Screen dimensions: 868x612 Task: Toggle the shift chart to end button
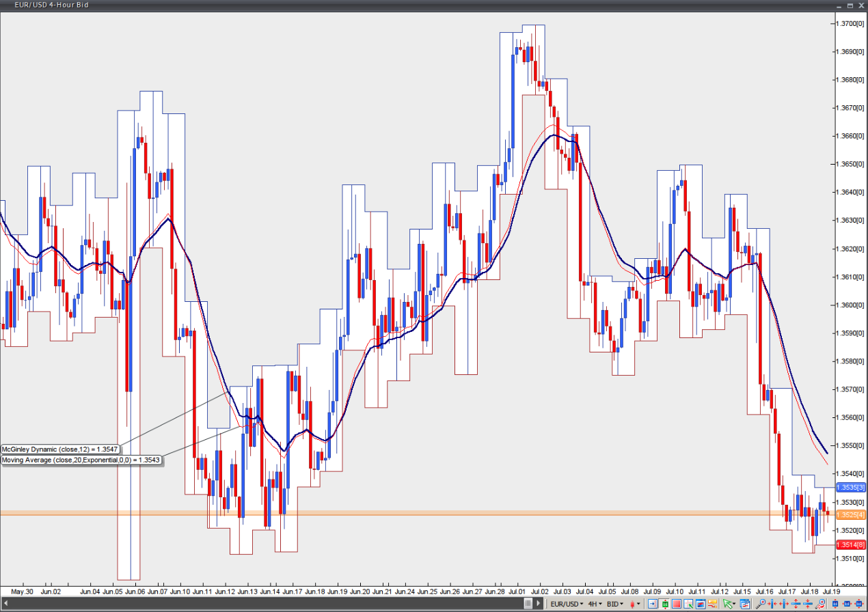(x=653, y=604)
